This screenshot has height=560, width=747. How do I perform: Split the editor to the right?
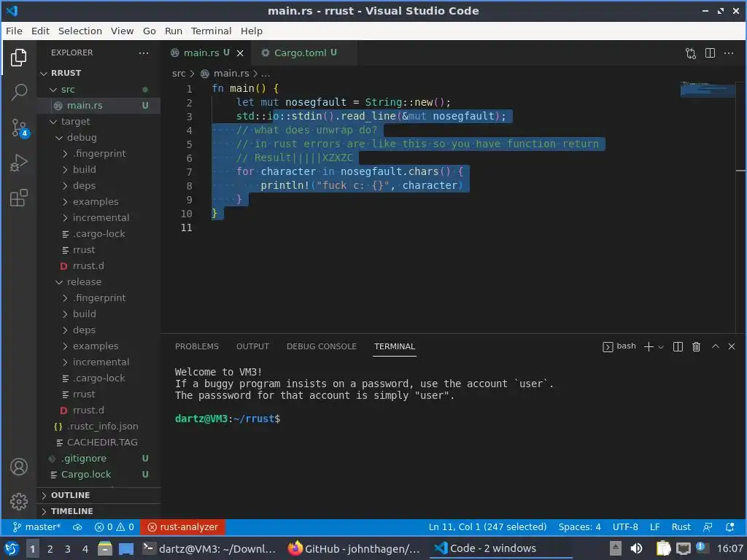(x=710, y=52)
